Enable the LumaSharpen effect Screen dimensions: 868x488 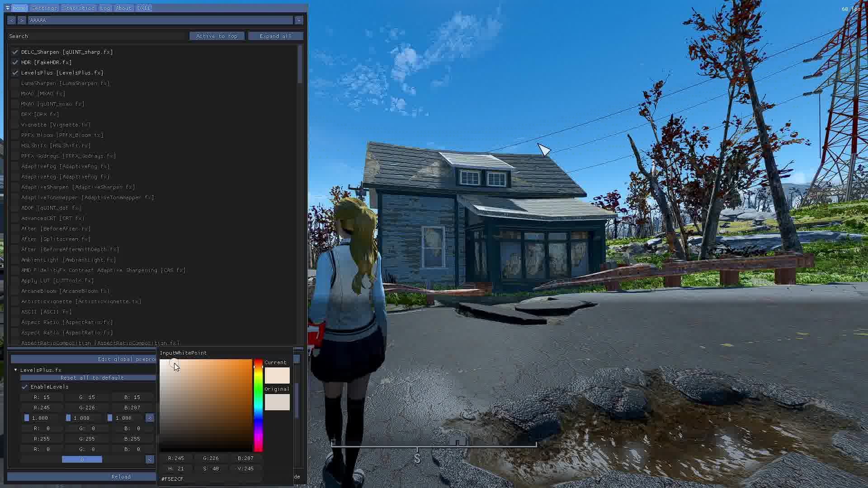(x=15, y=83)
